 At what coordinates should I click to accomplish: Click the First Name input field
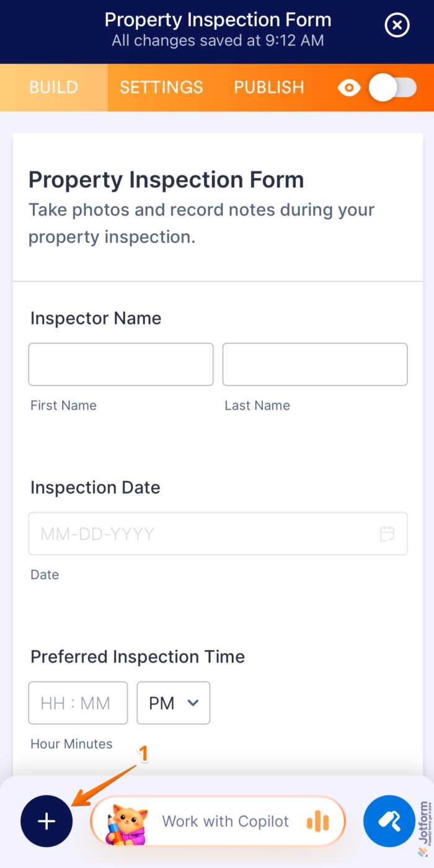(x=120, y=364)
